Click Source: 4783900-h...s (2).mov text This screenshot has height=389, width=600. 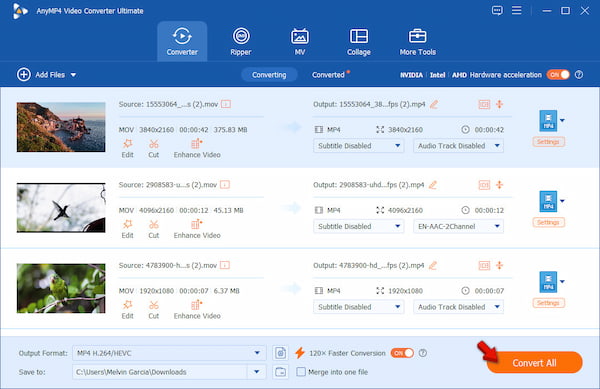pyautogui.click(x=168, y=265)
